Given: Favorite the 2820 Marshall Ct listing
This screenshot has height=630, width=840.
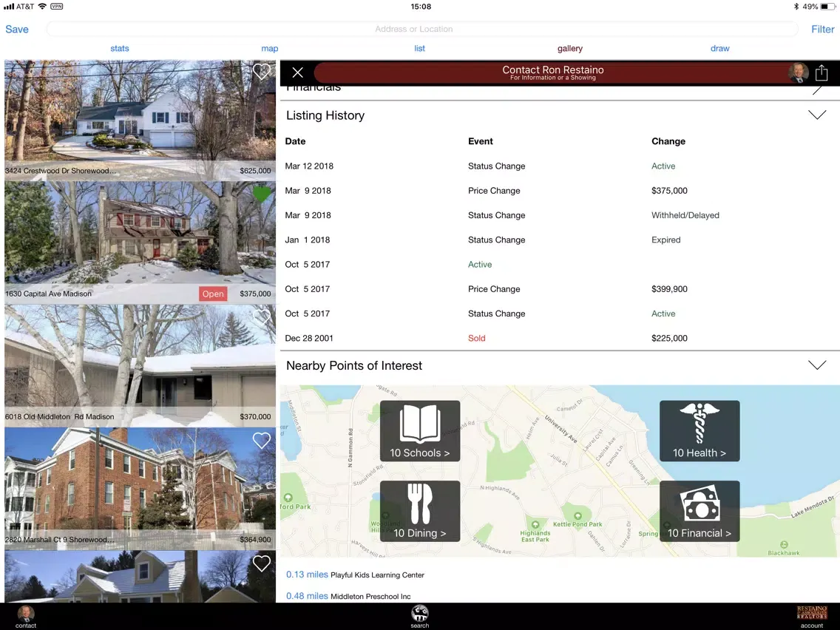Looking at the screenshot, I should tap(262, 441).
